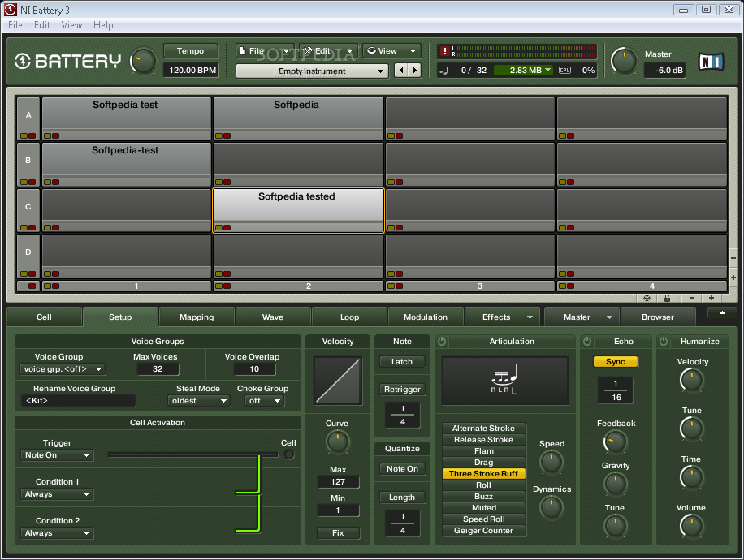Click the lock icon below the matrix
The image size is (744, 560).
[667, 298]
